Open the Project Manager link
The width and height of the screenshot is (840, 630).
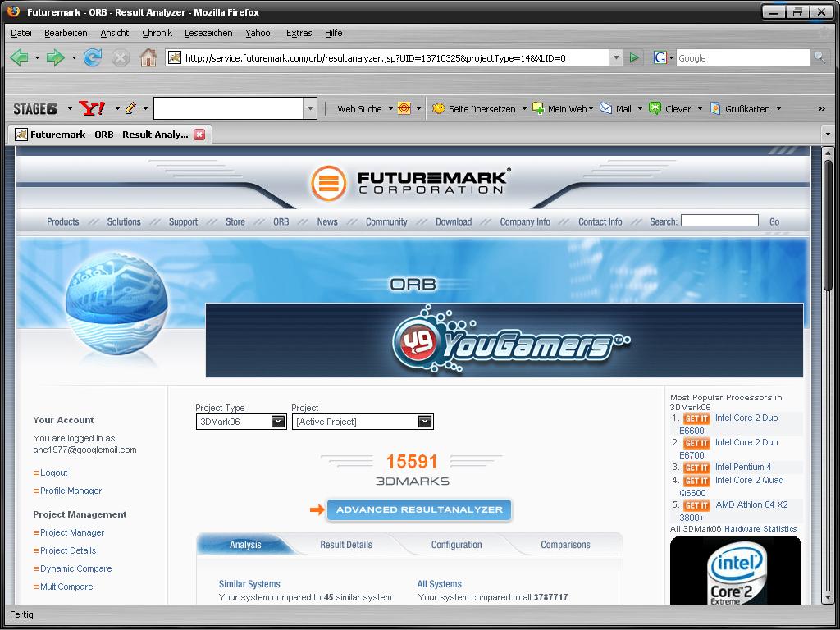coord(72,532)
